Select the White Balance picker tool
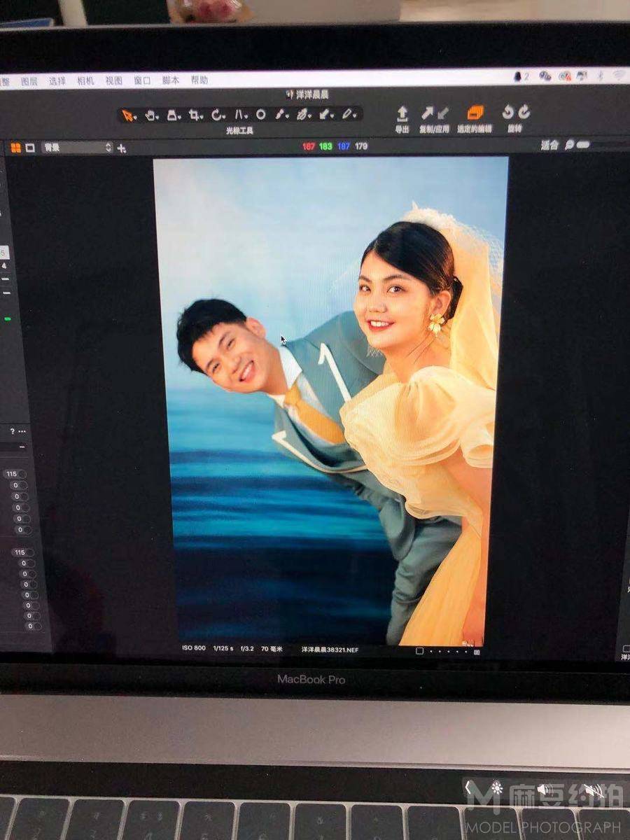630x840 pixels. [x=303, y=114]
